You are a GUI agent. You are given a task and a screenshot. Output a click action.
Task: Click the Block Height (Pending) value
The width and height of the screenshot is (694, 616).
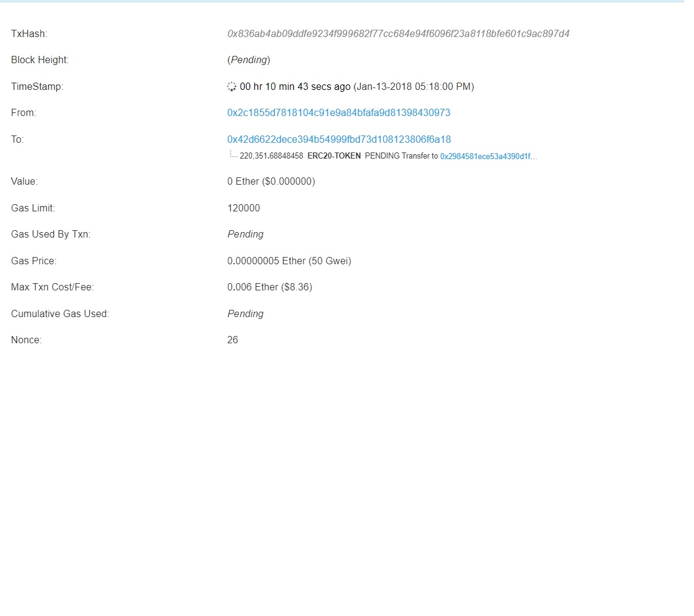click(x=249, y=60)
